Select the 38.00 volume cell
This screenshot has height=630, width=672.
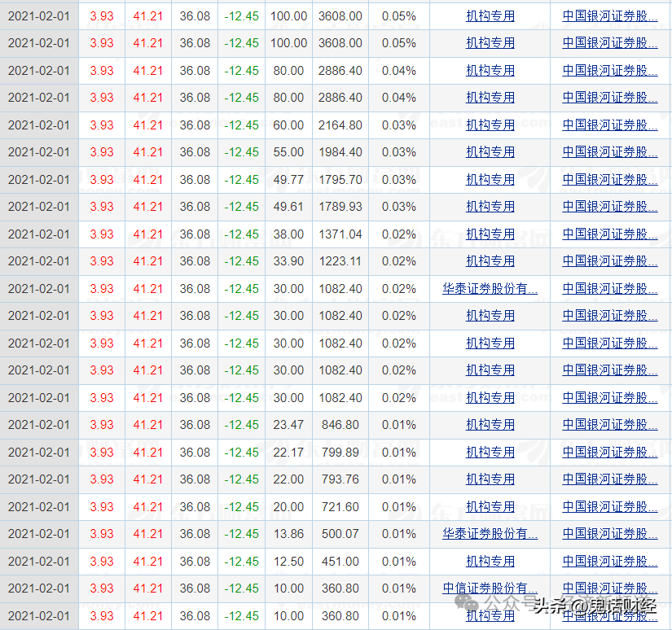point(288,234)
